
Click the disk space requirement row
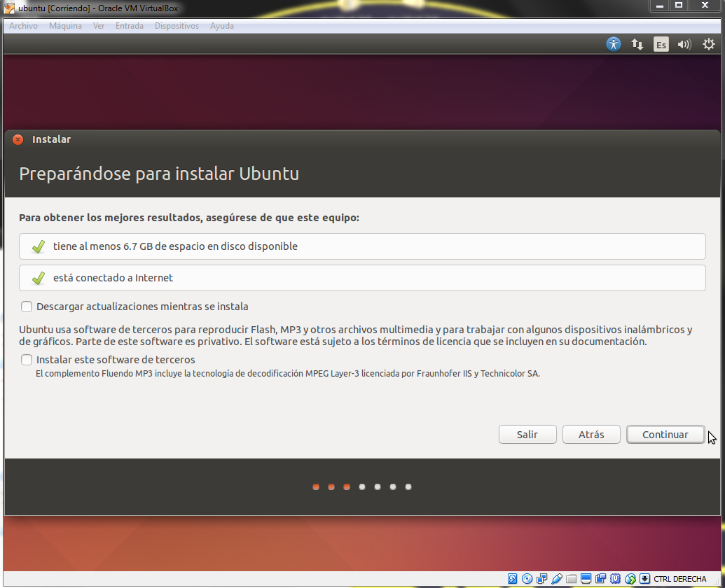[362, 246]
